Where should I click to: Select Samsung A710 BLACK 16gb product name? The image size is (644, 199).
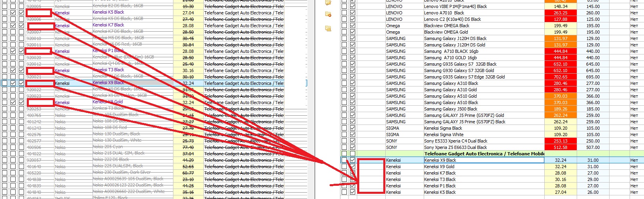tap(451, 51)
